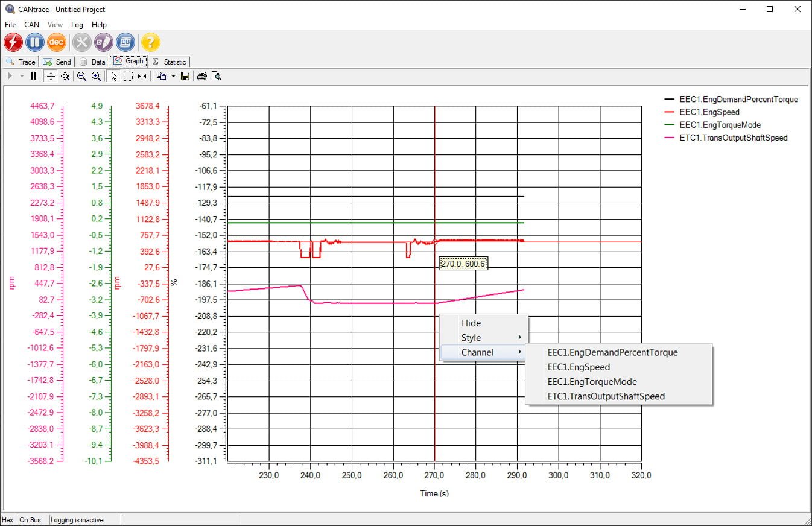Viewport: 812px width, 526px height.
Task: Click the 320,0 time axis tick label
Action: point(641,475)
